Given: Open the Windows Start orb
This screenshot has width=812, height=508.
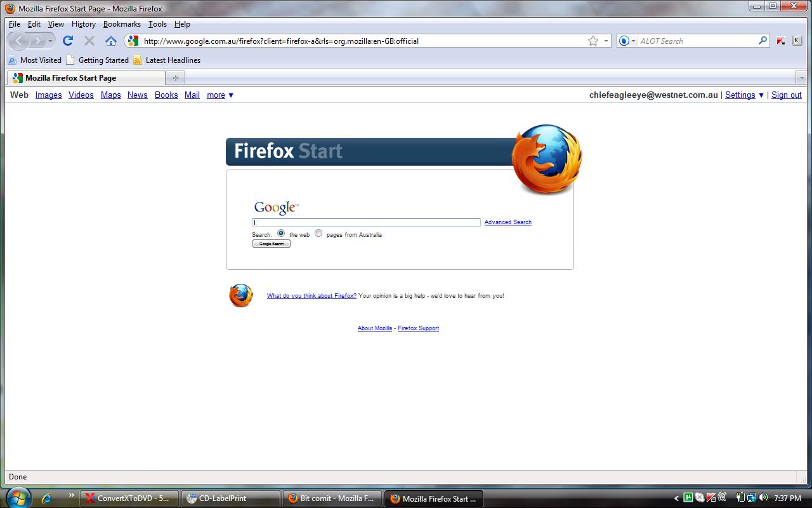Looking at the screenshot, I should tap(17, 498).
